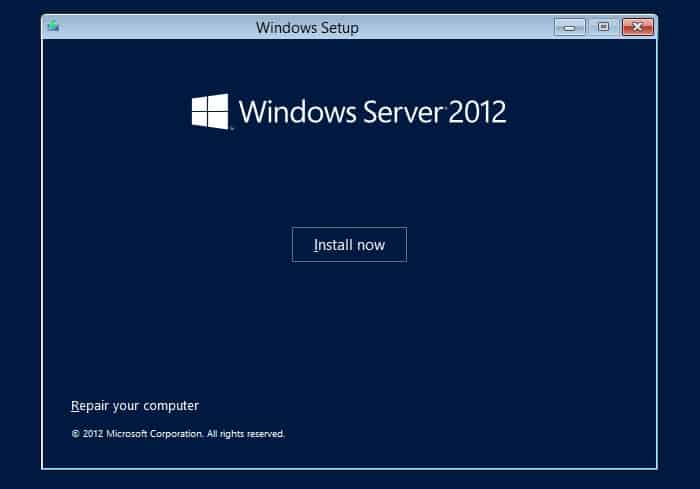Click the Microsoft Corporation copyright text
This screenshot has height=489, width=700.
[155, 434]
